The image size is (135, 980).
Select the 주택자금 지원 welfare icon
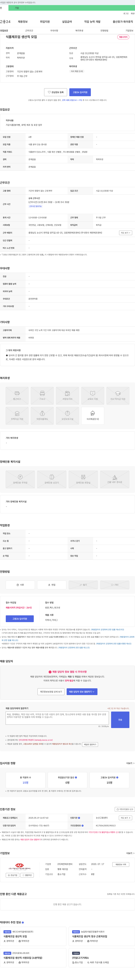(17, 415)
